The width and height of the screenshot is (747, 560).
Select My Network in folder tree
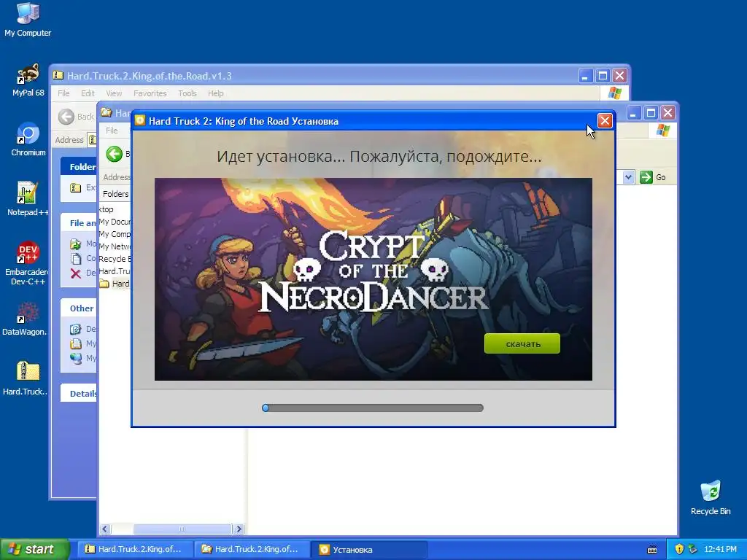pyautogui.click(x=115, y=246)
